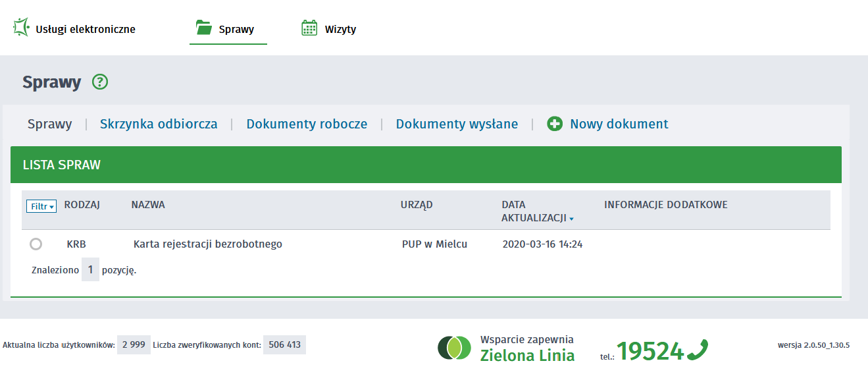Click the KRB type cell
The height and width of the screenshot is (384, 868).
click(x=76, y=244)
